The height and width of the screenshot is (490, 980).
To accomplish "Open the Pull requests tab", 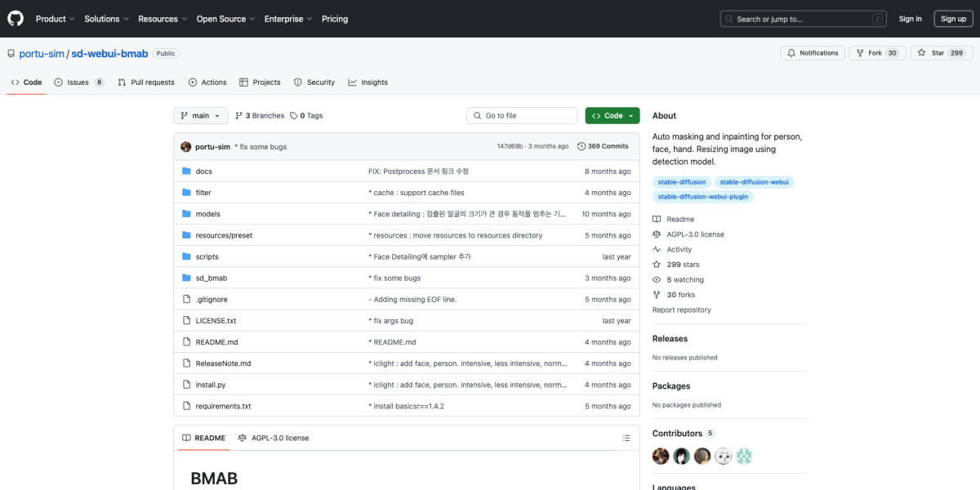I will 146,82.
